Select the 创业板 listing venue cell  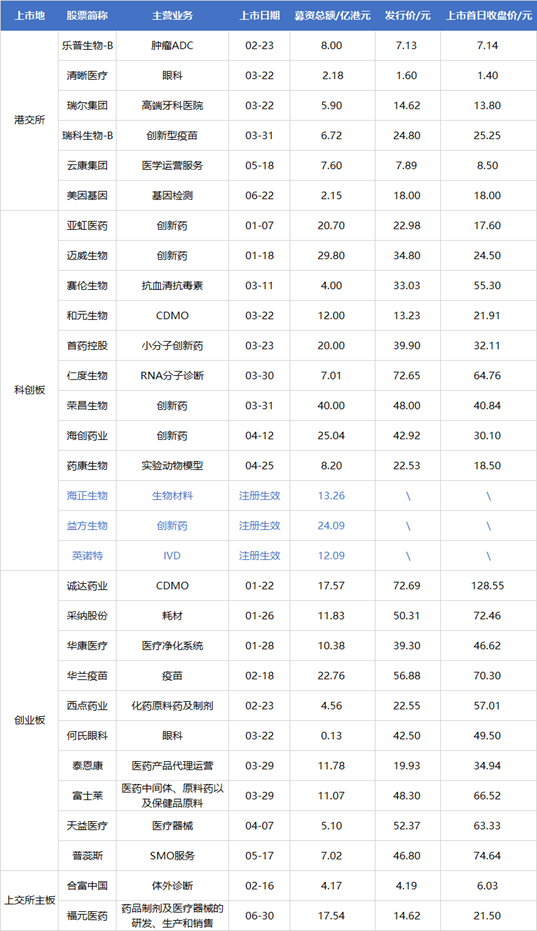[x=29, y=721]
